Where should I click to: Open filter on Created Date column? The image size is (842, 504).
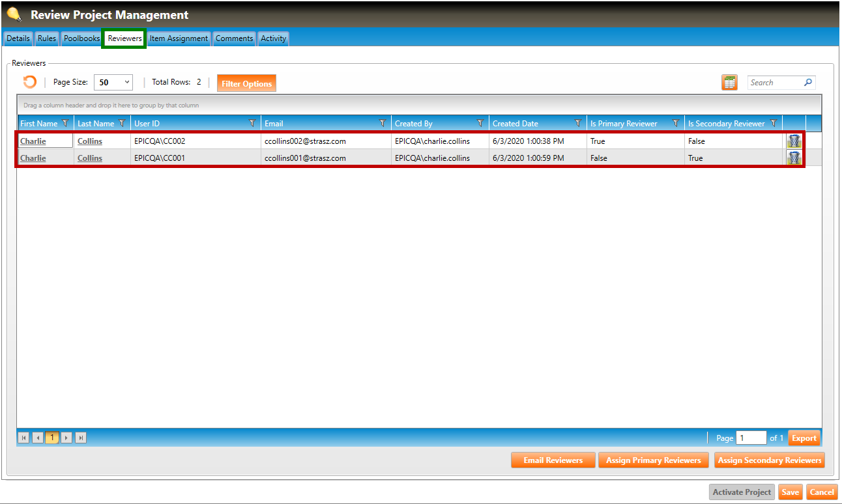(578, 124)
